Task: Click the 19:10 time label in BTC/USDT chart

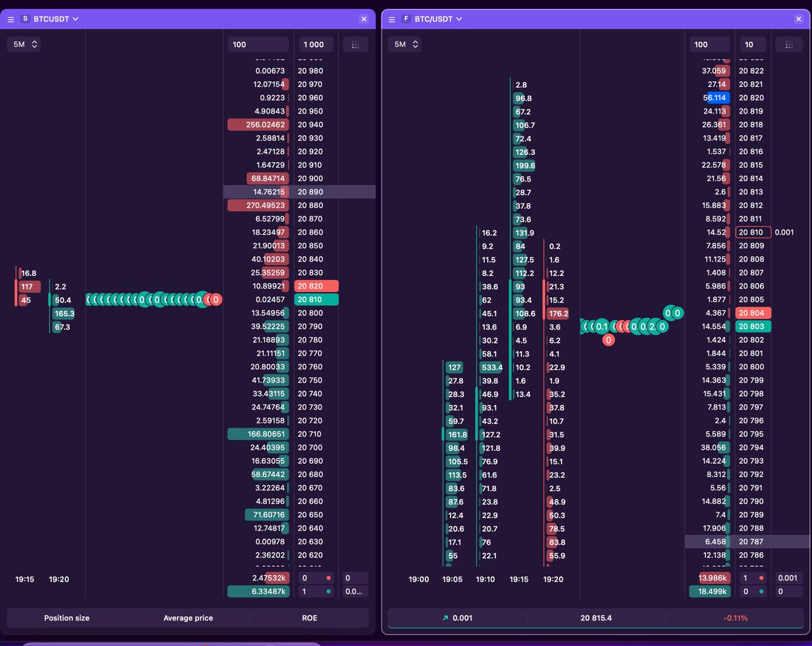Action: click(x=485, y=579)
